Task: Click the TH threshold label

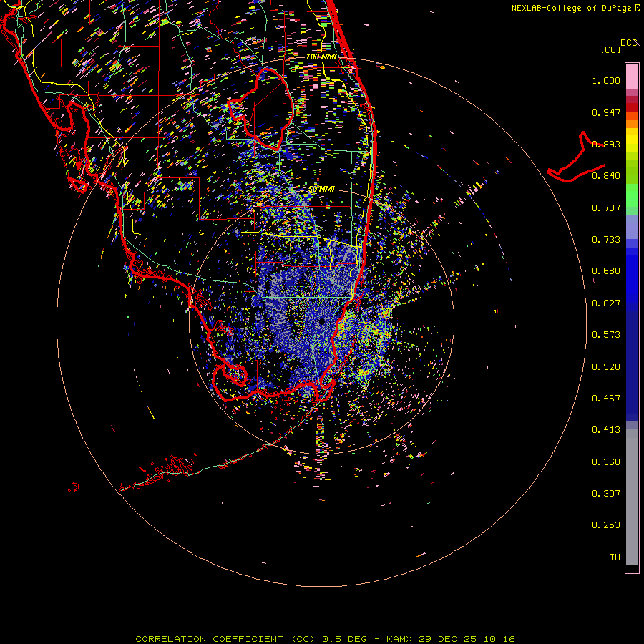Action: [615, 557]
